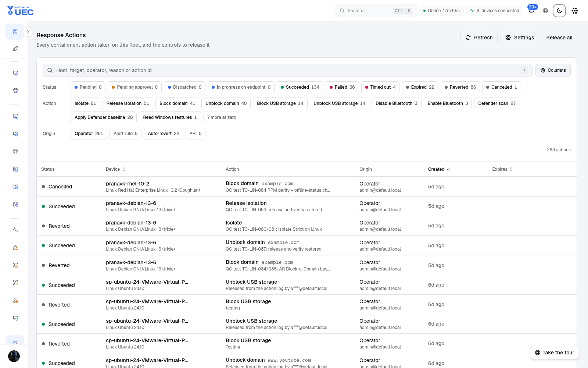
Task: Click the Read Windows features 1 chip
Action: [170, 117]
